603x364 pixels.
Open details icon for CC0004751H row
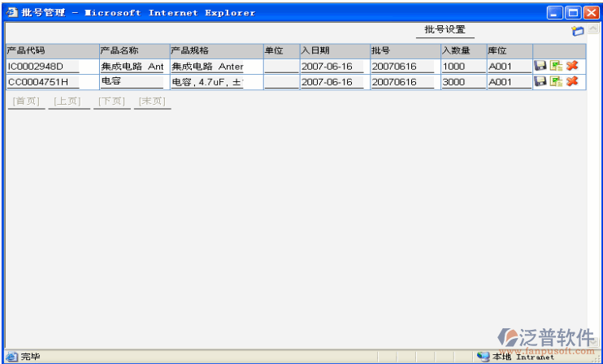pyautogui.click(x=556, y=81)
